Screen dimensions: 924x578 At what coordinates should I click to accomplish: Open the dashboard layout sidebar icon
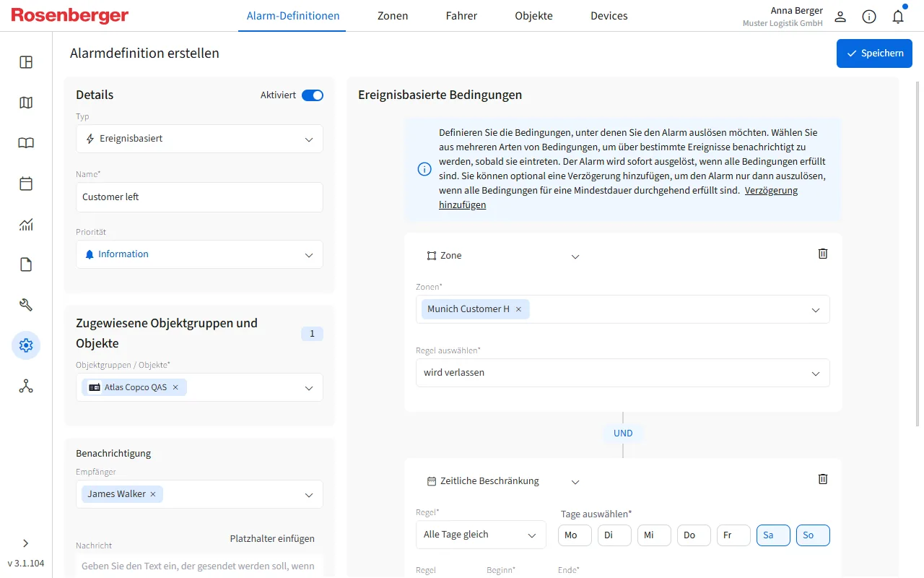click(x=26, y=62)
